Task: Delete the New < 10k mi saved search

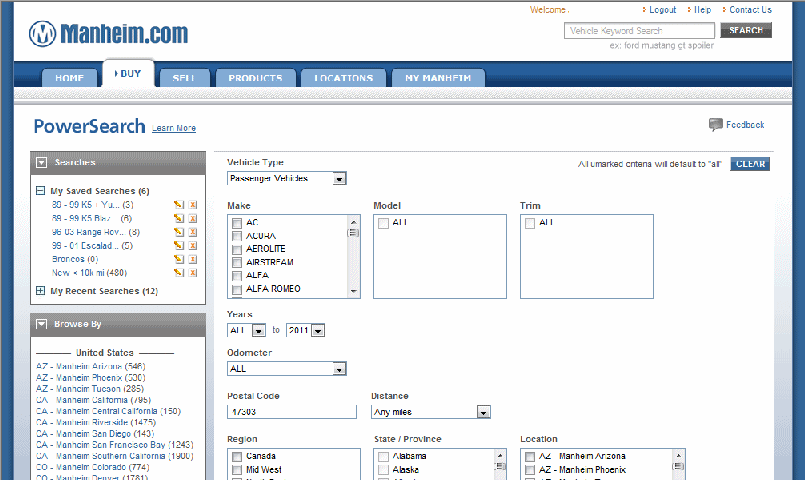Action: pos(193,273)
